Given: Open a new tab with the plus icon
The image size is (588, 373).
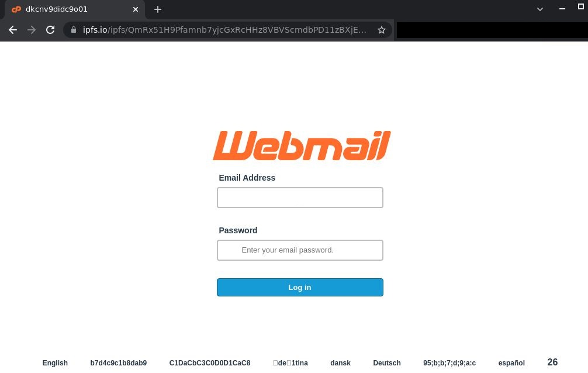Looking at the screenshot, I should tap(158, 9).
